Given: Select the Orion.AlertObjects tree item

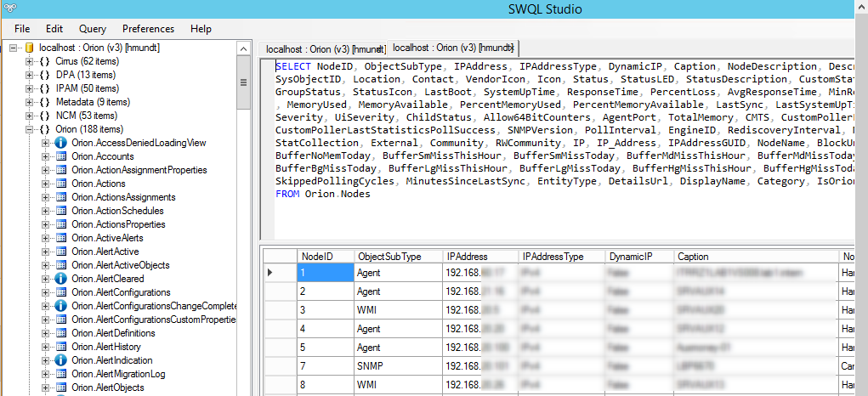Looking at the screenshot, I should [107, 388].
